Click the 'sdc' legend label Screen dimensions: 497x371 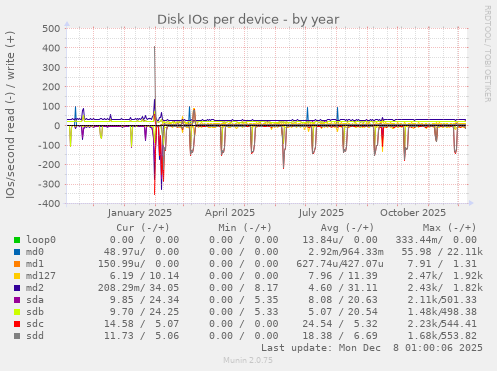click(x=35, y=324)
